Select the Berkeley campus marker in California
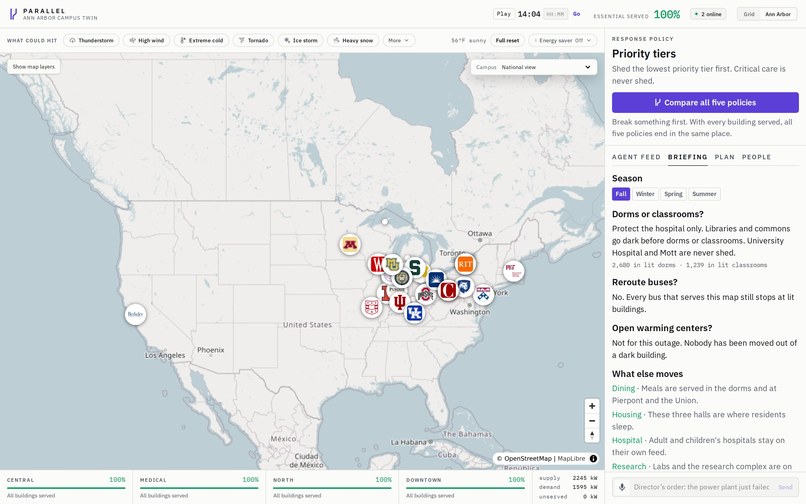Screen dimensions: 806x504 (x=135, y=314)
